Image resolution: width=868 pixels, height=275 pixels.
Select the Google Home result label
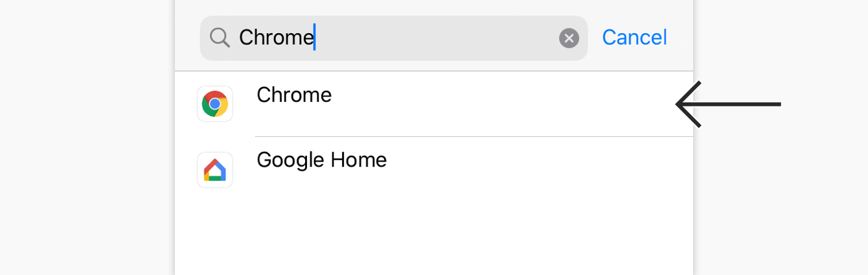tap(321, 160)
